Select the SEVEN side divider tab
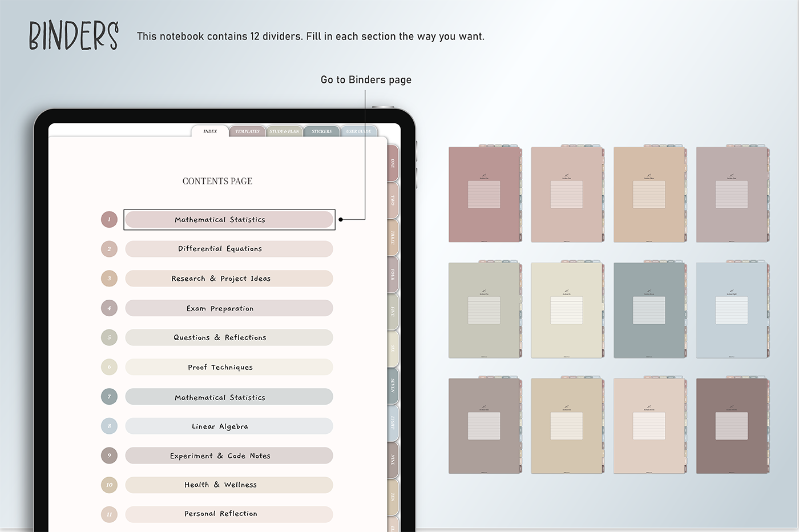 [393, 386]
